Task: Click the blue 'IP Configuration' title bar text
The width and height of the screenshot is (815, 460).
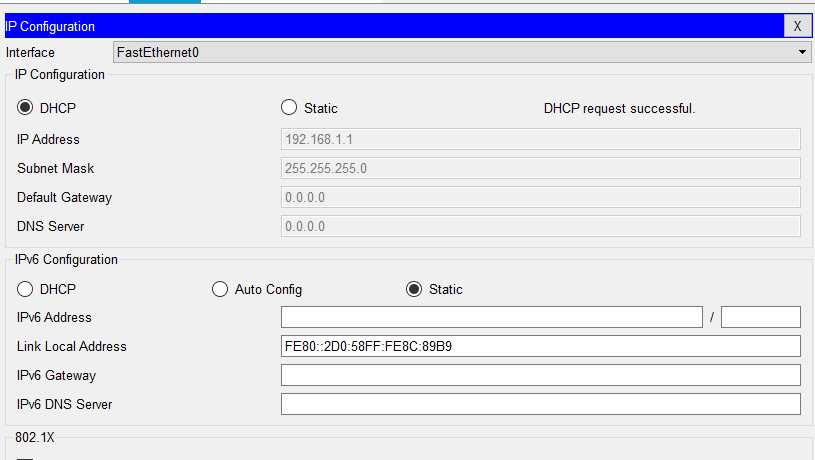Action: click(50, 27)
